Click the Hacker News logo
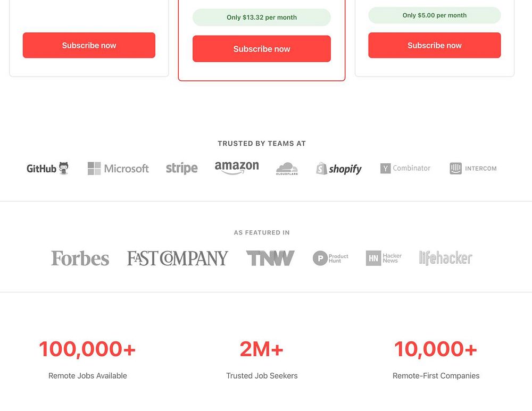 (384, 258)
